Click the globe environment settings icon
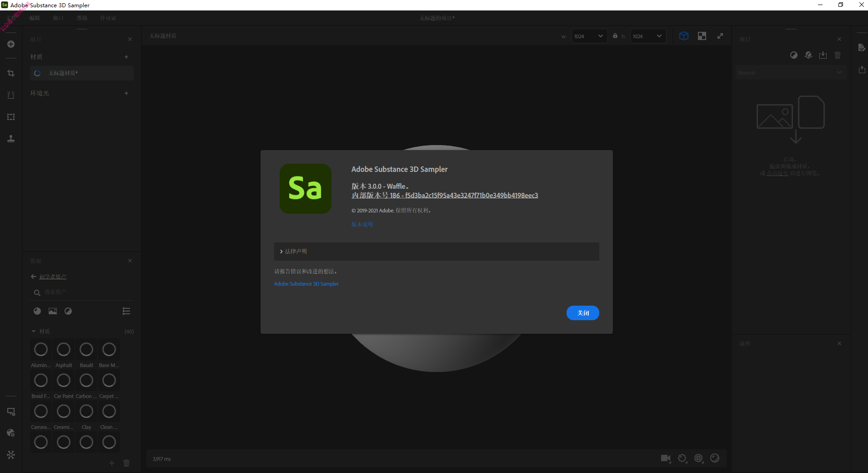868x473 pixels. point(699,458)
